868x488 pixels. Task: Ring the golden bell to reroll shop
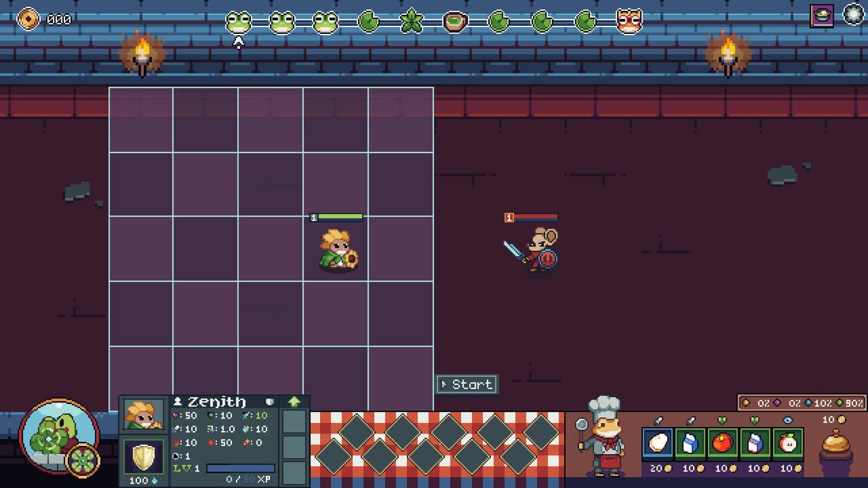click(835, 446)
